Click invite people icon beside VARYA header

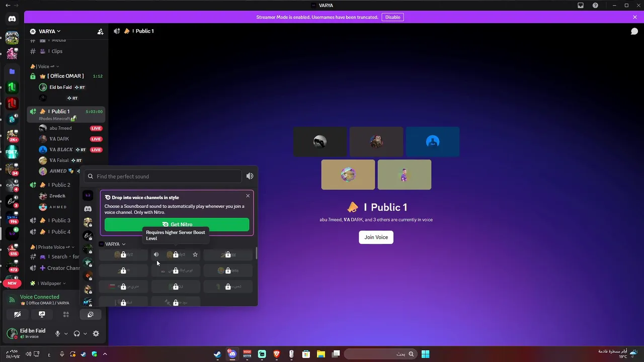pos(100,31)
